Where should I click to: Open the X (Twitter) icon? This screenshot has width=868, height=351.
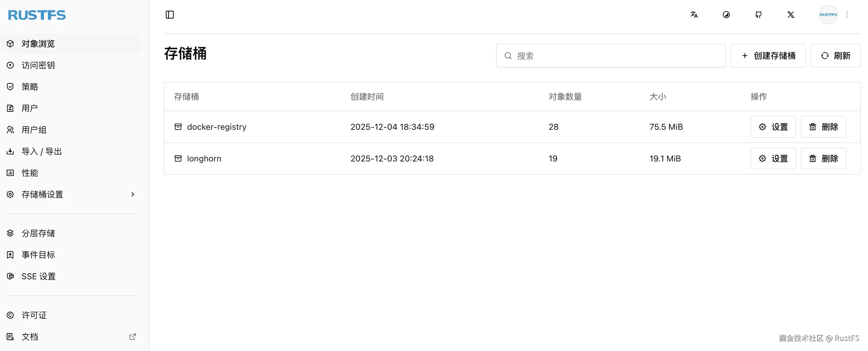click(x=791, y=15)
